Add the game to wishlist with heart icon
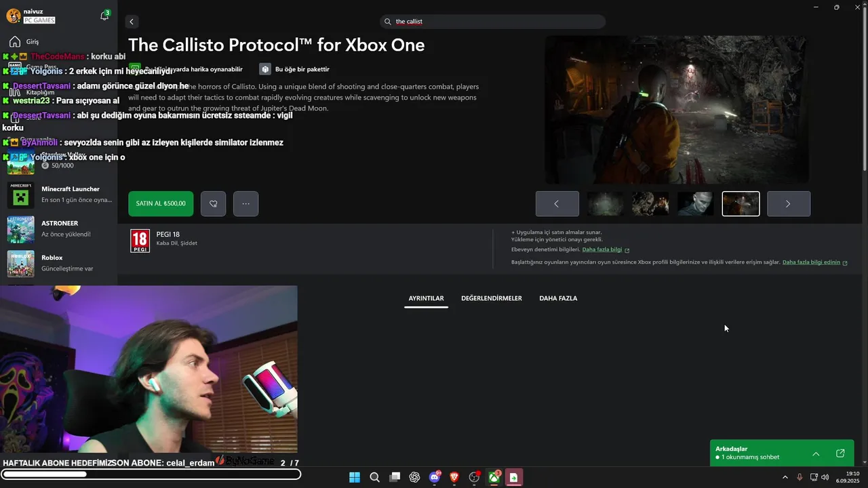868x488 pixels. (213, 203)
